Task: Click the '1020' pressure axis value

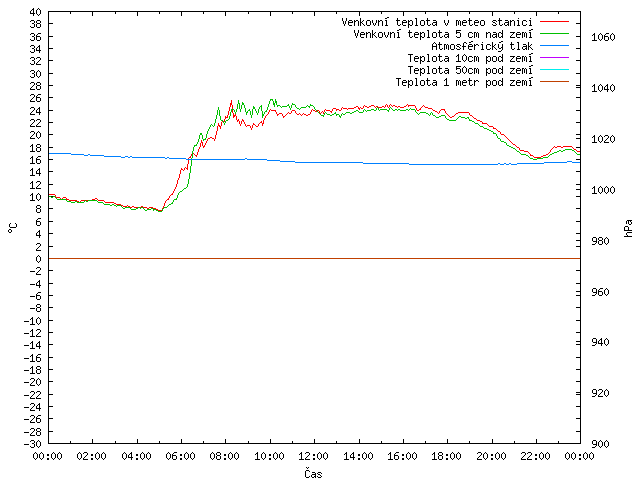Action: pyautogui.click(x=603, y=139)
